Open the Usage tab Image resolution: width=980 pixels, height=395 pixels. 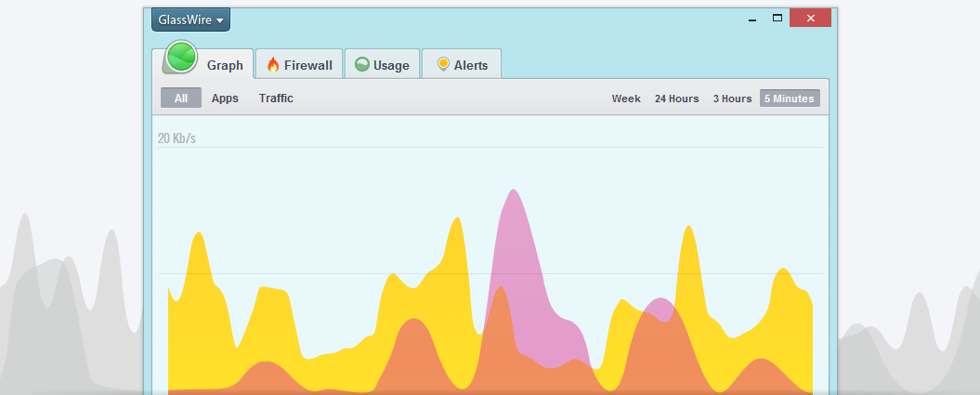click(382, 64)
